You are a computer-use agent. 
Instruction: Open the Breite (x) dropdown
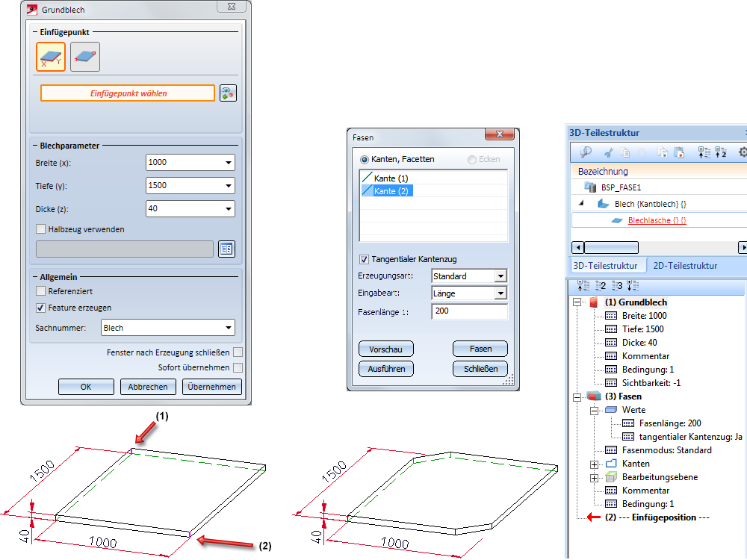tap(228, 163)
